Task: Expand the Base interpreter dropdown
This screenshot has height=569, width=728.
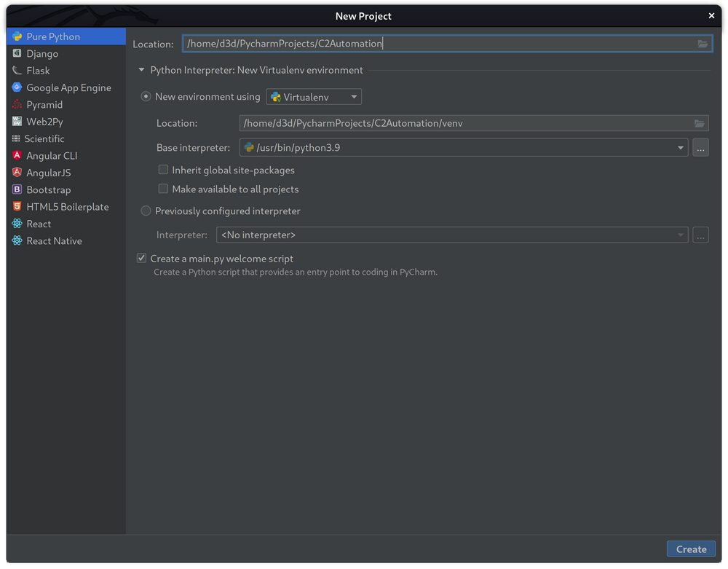Action: (x=681, y=147)
